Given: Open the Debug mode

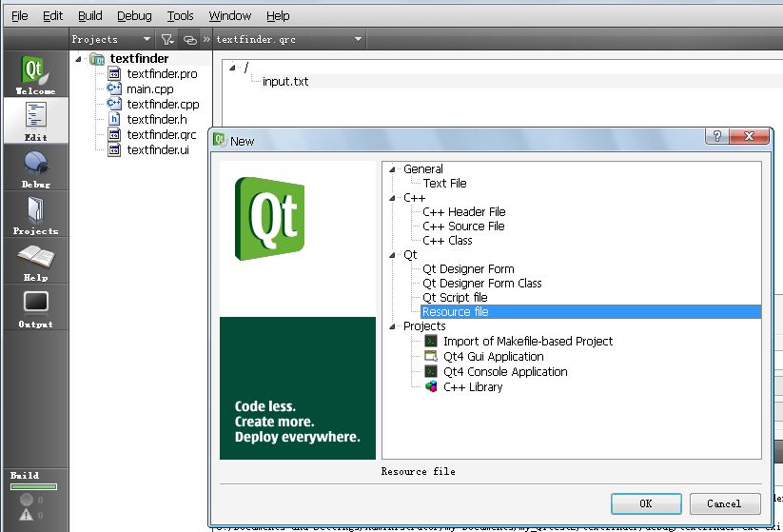Looking at the screenshot, I should click(35, 167).
